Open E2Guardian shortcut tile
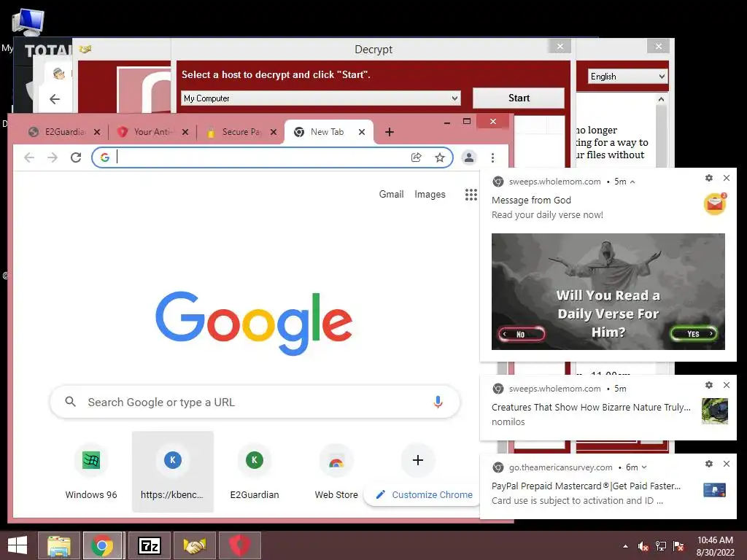The width and height of the screenshot is (747, 560). (255, 472)
